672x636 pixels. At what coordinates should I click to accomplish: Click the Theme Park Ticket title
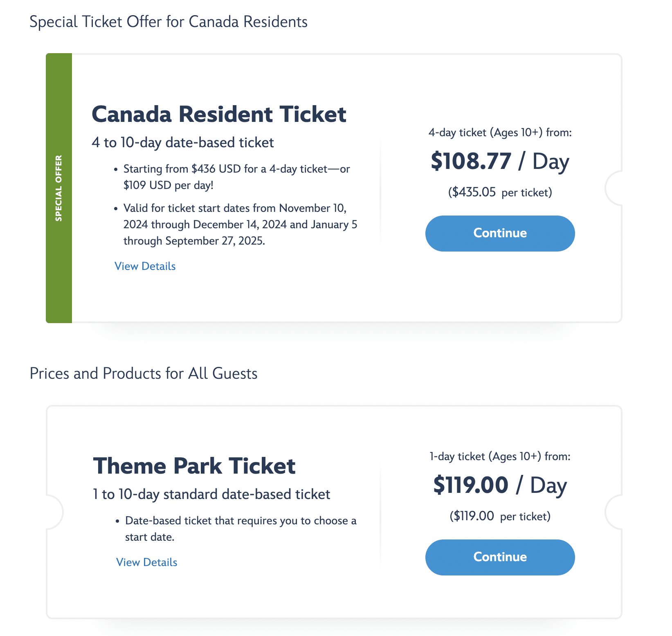coord(194,466)
